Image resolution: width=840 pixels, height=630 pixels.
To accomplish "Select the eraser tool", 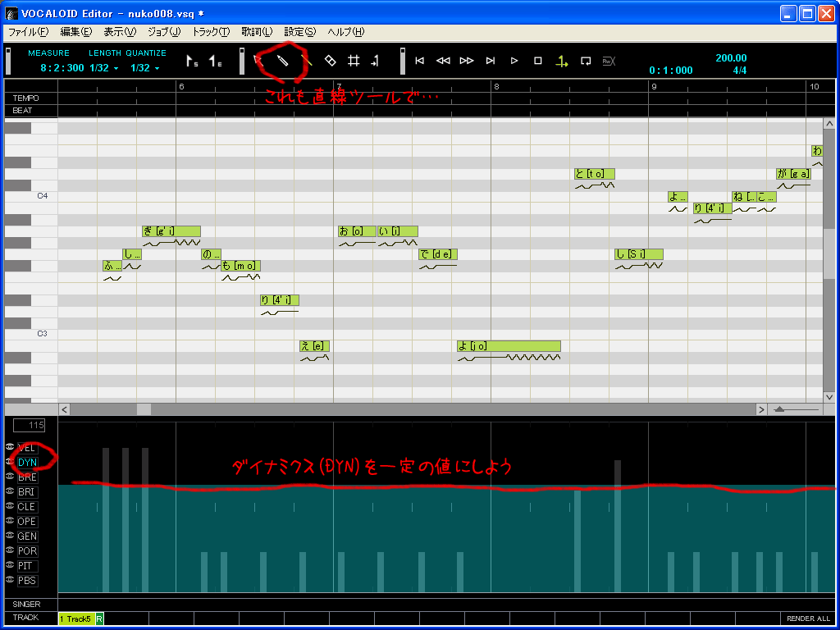I will tap(330, 61).
